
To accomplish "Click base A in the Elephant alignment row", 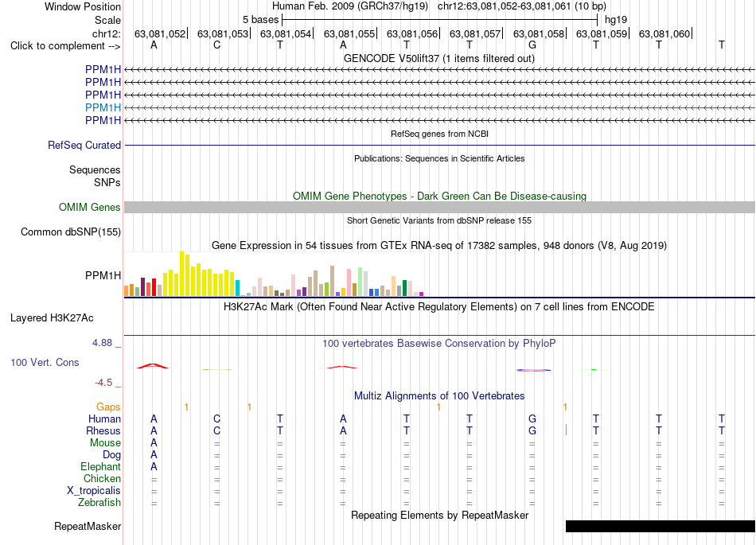I will [154, 467].
